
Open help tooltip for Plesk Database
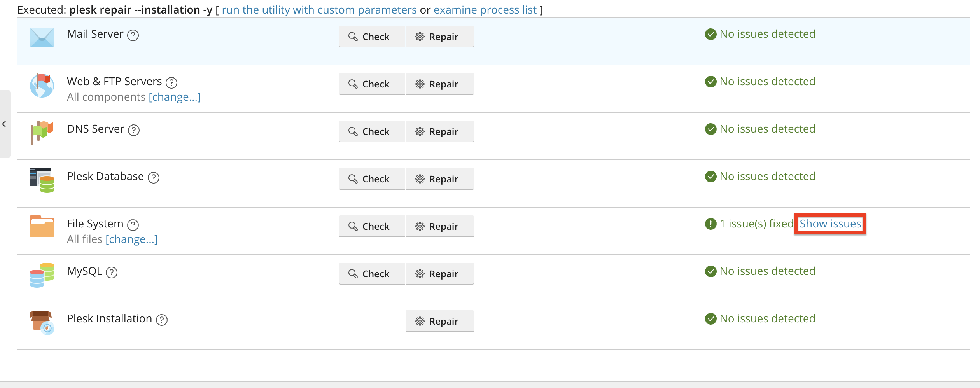coord(154,178)
